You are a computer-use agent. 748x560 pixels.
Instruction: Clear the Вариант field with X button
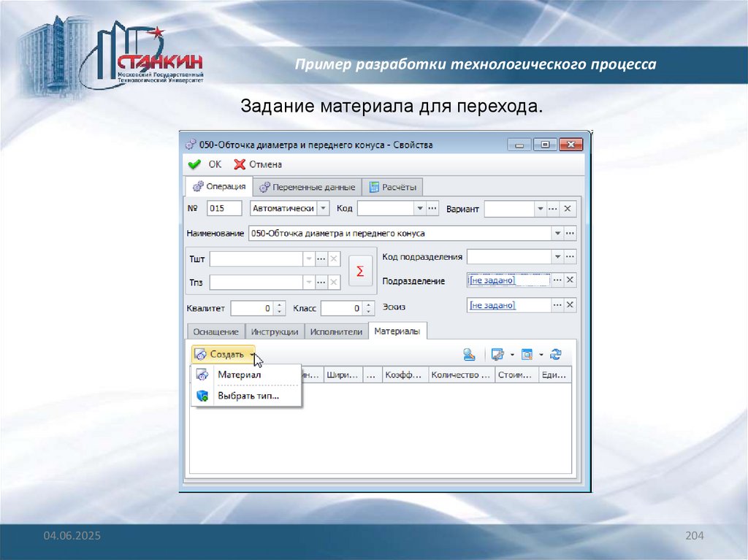[x=567, y=209]
